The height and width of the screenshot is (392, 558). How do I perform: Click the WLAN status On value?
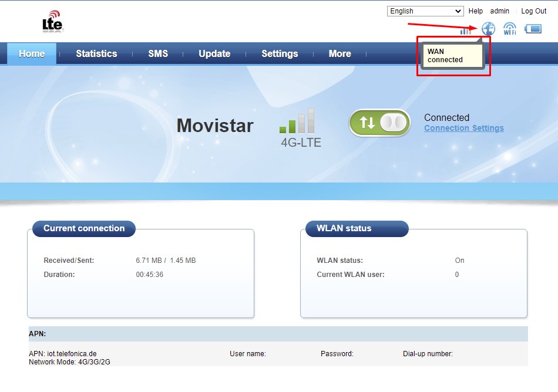click(x=459, y=261)
